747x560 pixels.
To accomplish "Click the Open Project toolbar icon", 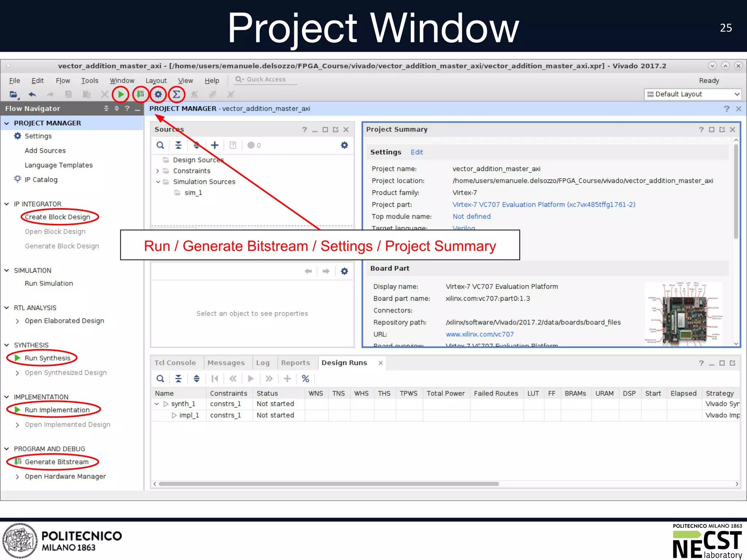I will coord(14,94).
